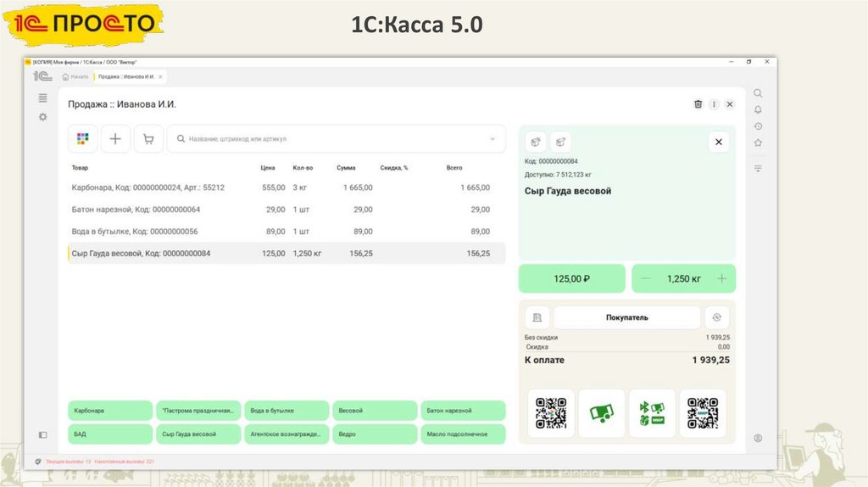868x487 pixels.
Task: Click the 1C logo at top left of window
Action: (42, 76)
